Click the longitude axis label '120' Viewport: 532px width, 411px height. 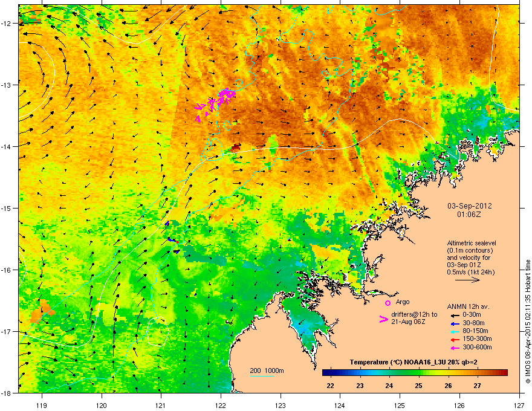pyautogui.click(x=102, y=406)
